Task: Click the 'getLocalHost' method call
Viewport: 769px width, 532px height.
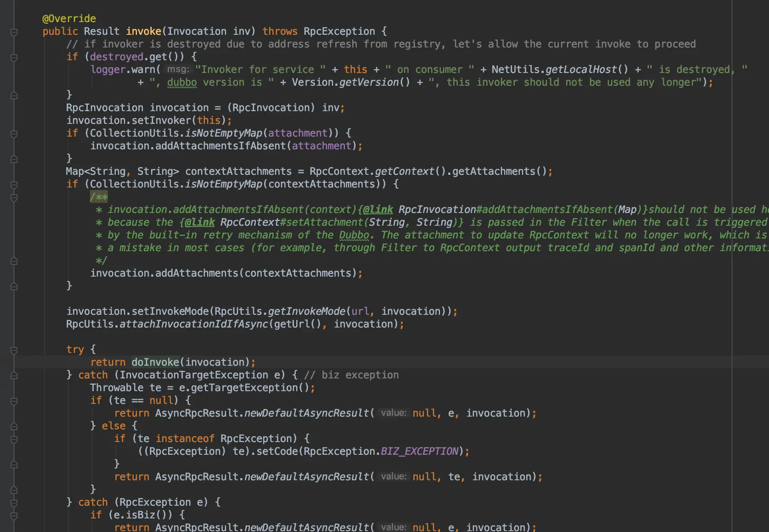Action: pos(581,70)
